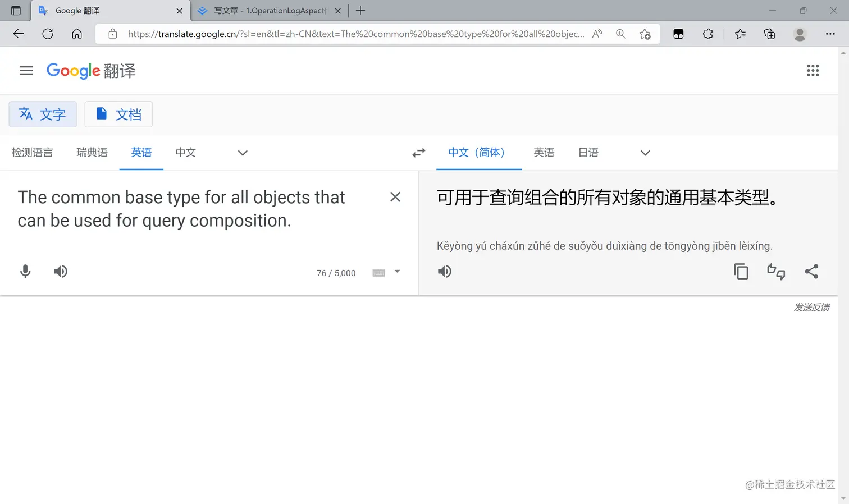Select 英语 as target language

click(x=544, y=153)
